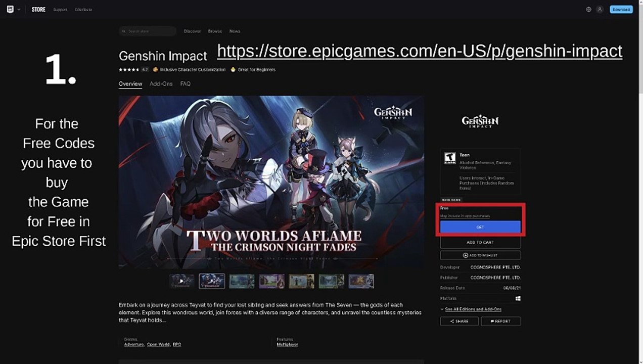Select the fourth gallery thumbnail

[x=271, y=281]
